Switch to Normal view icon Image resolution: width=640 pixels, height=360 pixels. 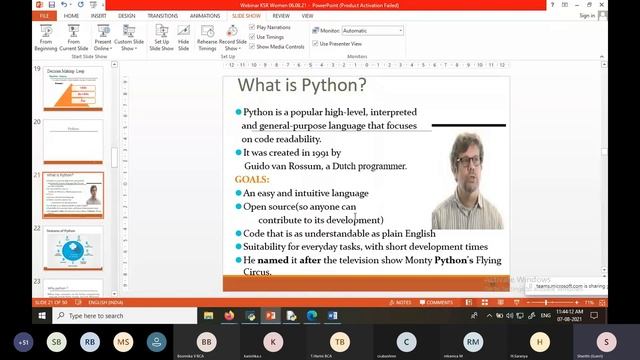click(469, 302)
